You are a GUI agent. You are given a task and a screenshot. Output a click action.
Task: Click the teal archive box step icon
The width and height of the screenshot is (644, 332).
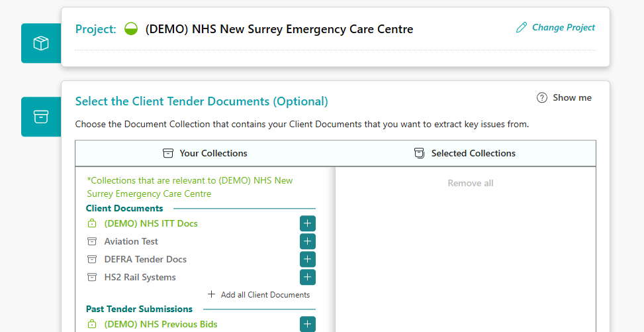point(41,117)
